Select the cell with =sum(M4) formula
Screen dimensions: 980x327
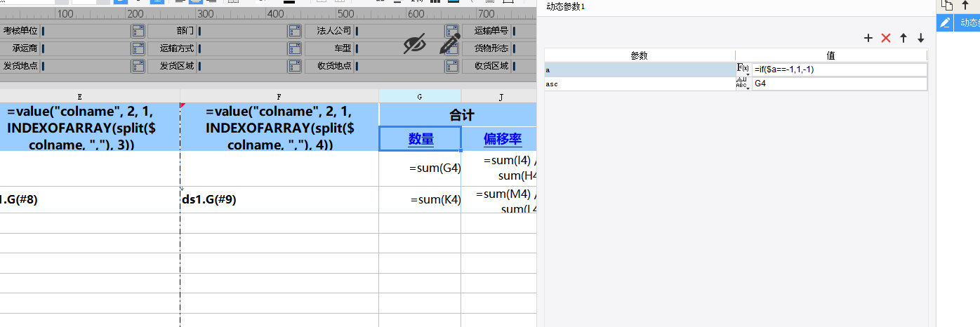[499, 200]
